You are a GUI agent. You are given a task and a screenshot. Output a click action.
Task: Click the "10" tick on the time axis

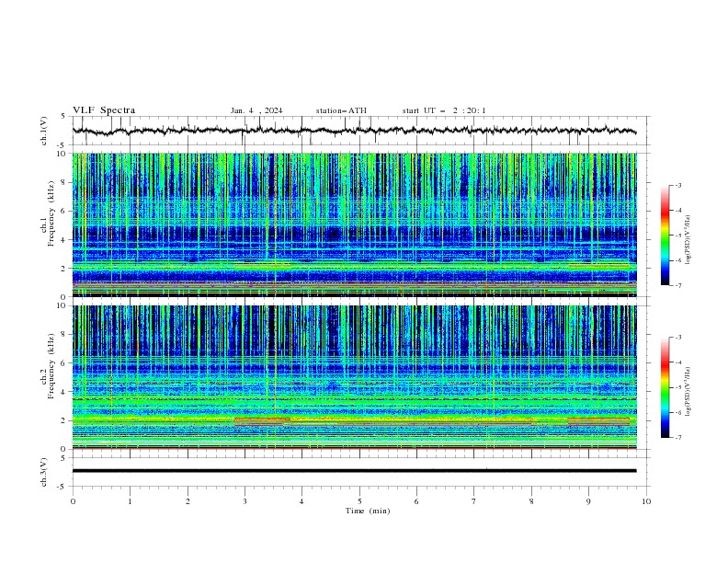(646, 501)
